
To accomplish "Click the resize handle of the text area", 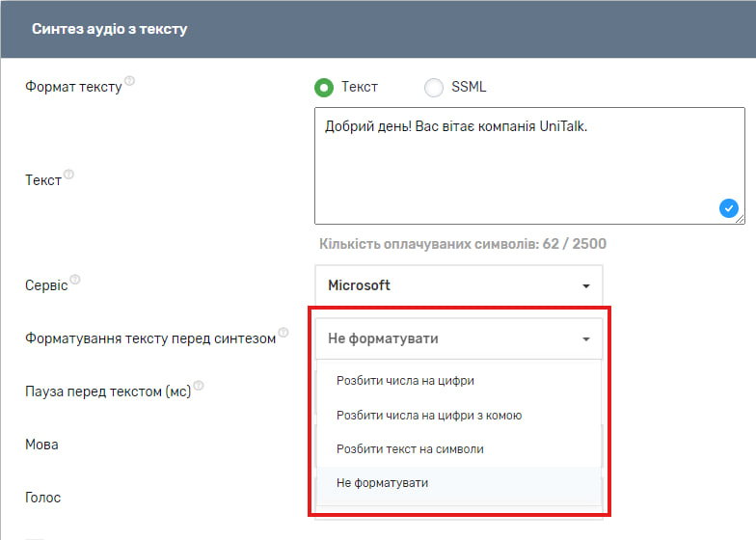I will [740, 219].
